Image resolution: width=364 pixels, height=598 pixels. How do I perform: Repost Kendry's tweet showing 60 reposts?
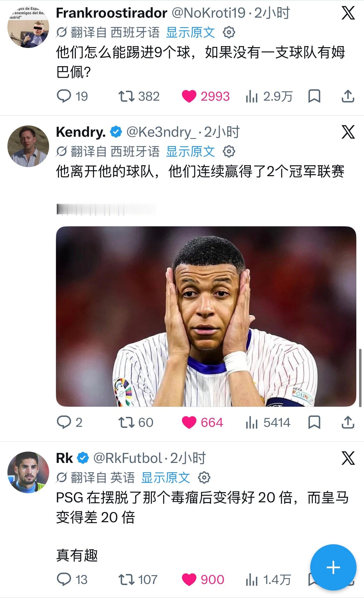tap(136, 422)
